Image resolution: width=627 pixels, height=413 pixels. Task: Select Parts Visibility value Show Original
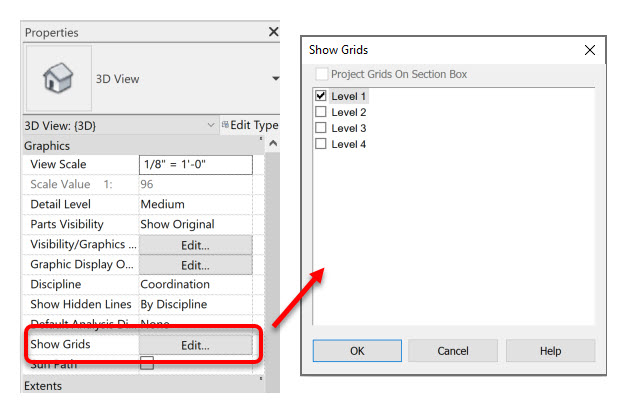point(196,224)
